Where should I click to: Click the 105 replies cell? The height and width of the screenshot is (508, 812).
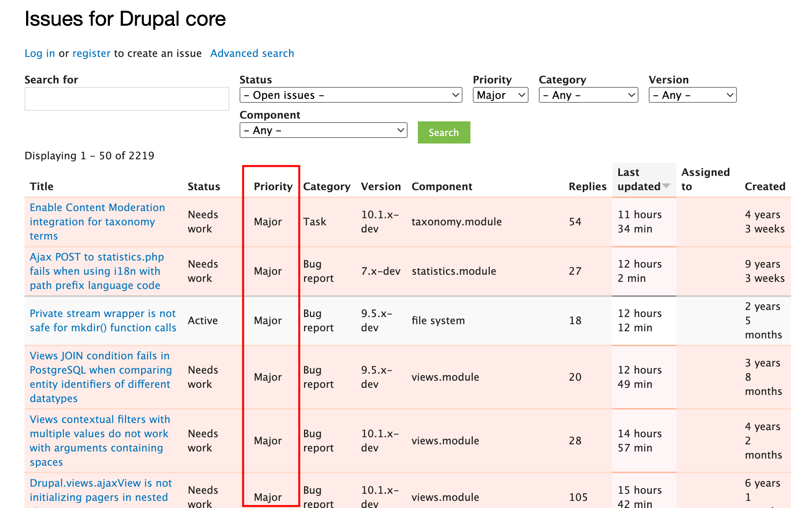click(x=578, y=497)
